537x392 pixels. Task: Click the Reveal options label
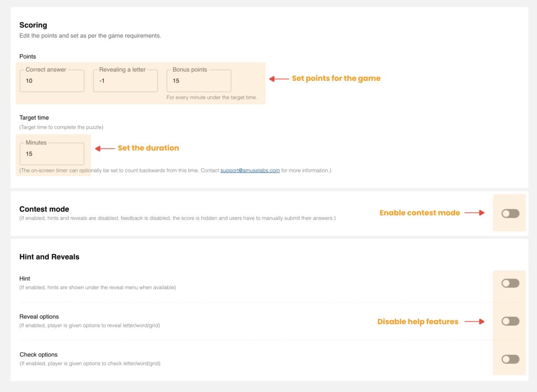click(x=39, y=317)
